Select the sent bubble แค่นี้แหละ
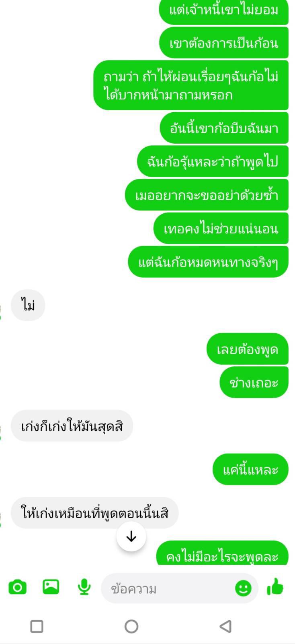Viewport: 295px width, 644px height. click(x=250, y=469)
